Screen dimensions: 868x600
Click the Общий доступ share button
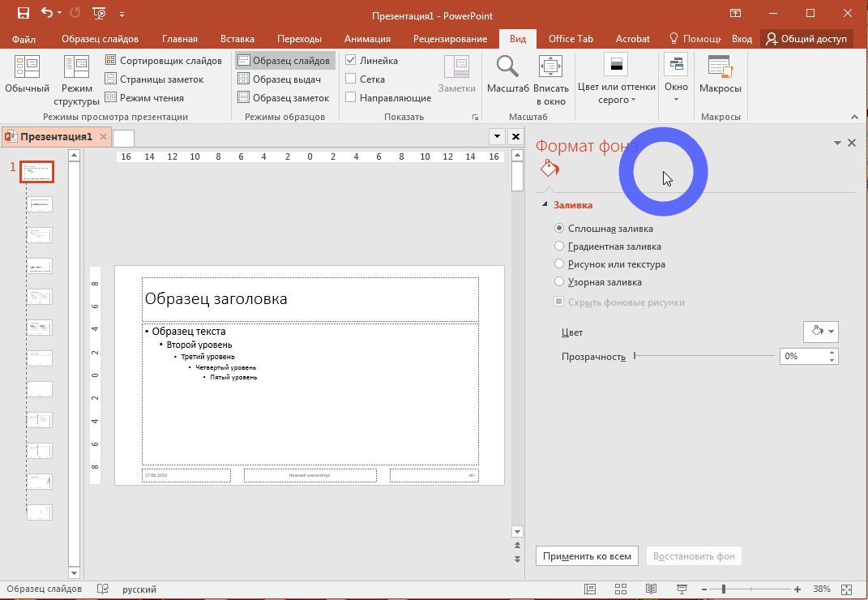(x=806, y=39)
